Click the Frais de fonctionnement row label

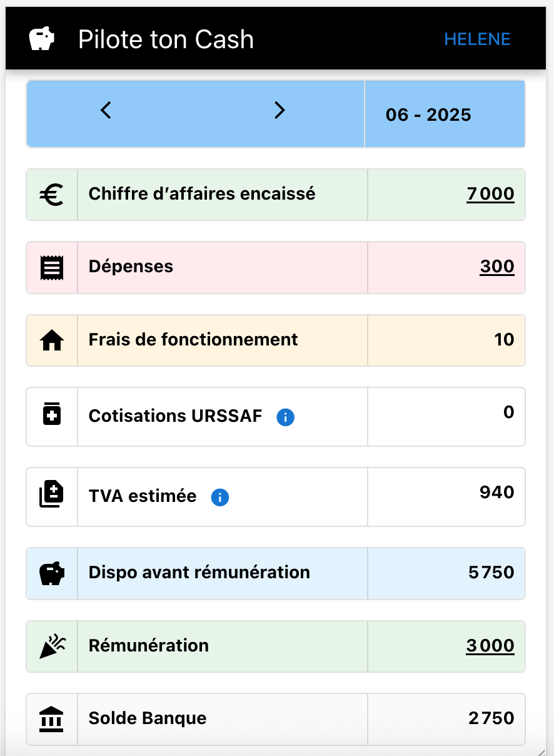click(193, 340)
